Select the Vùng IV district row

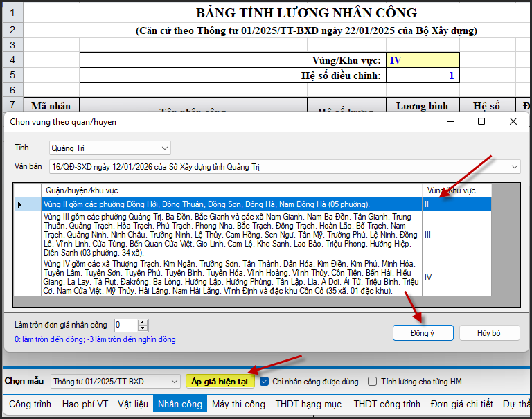click(231, 277)
